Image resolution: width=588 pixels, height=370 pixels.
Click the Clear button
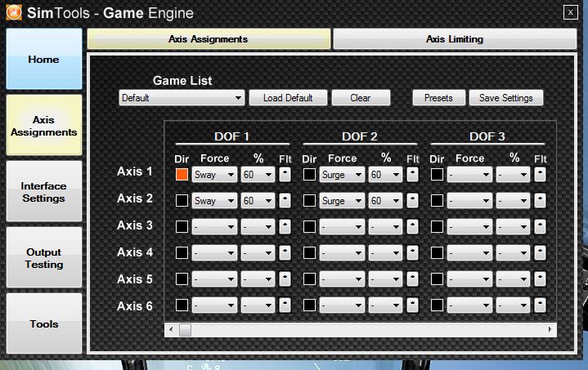tap(361, 98)
